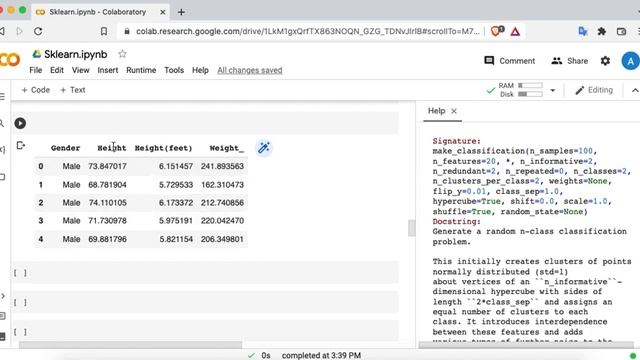This screenshot has width=640, height=360.
Task: Star the Sklearn.ipynb notebook
Action: click(122, 54)
